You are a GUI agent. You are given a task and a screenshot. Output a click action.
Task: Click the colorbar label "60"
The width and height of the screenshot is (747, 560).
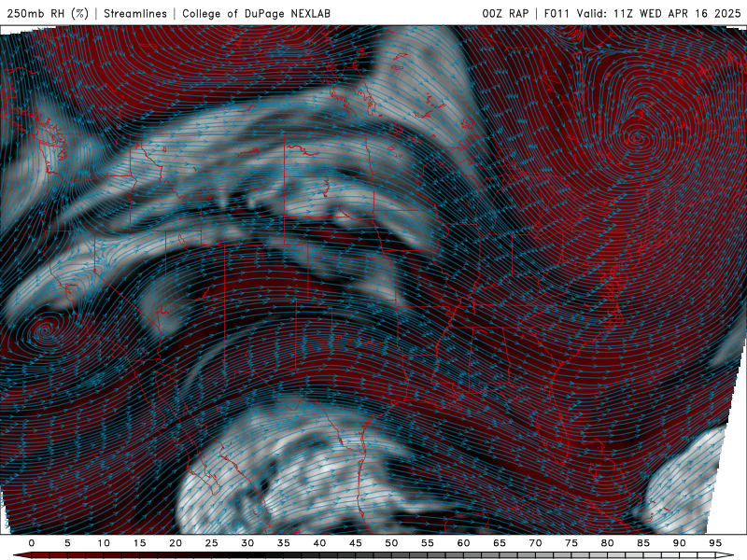tap(463, 543)
